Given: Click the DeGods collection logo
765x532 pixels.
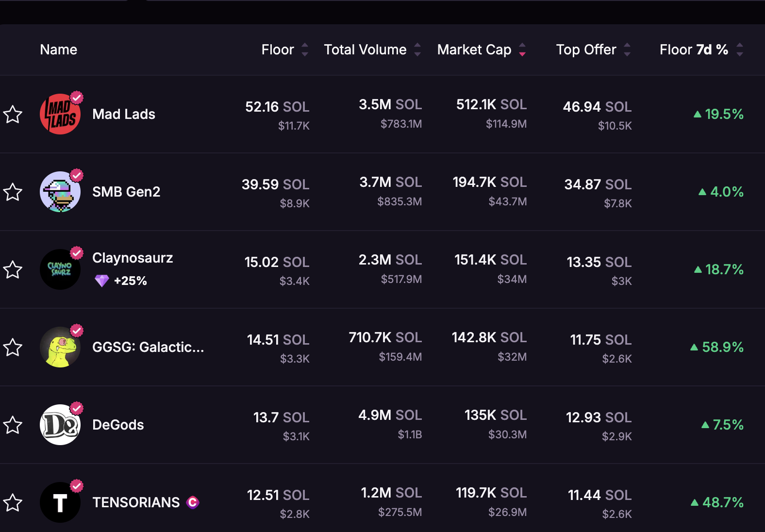Looking at the screenshot, I should pyautogui.click(x=60, y=425).
